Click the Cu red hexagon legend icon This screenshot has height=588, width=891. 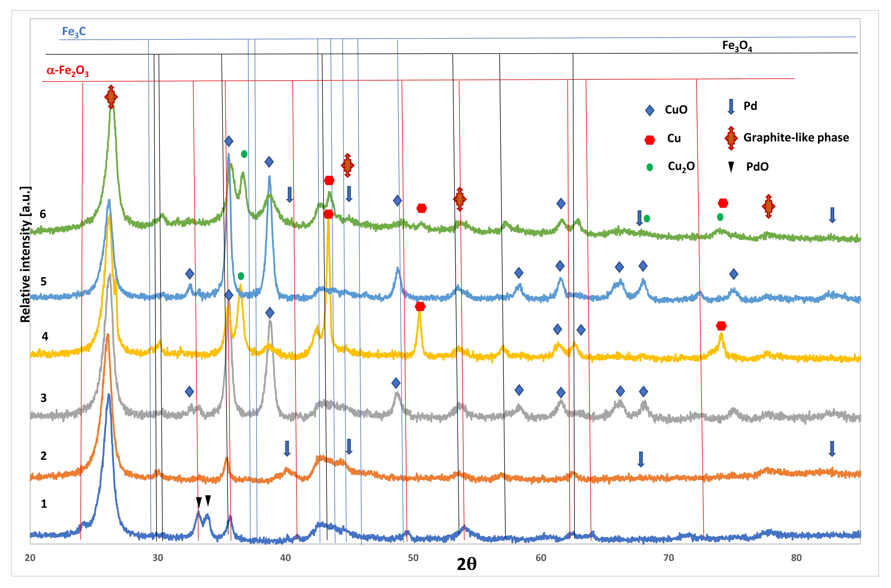point(650,140)
